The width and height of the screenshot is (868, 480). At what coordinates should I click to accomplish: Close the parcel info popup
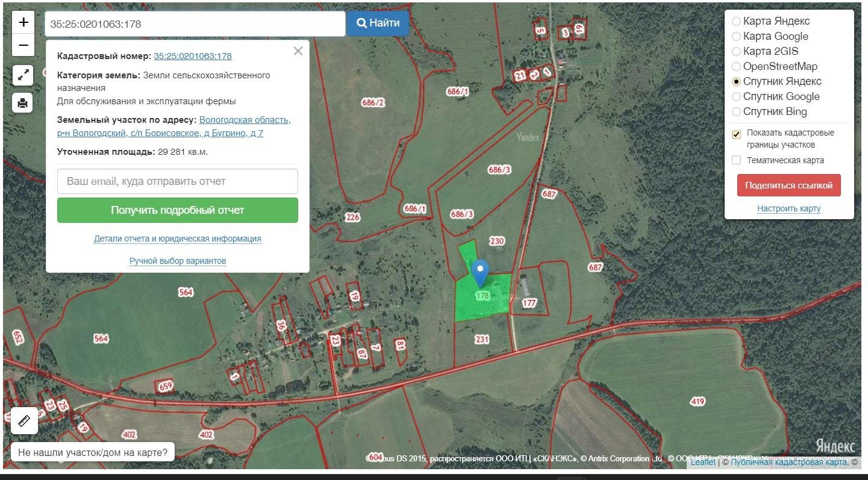(x=298, y=51)
